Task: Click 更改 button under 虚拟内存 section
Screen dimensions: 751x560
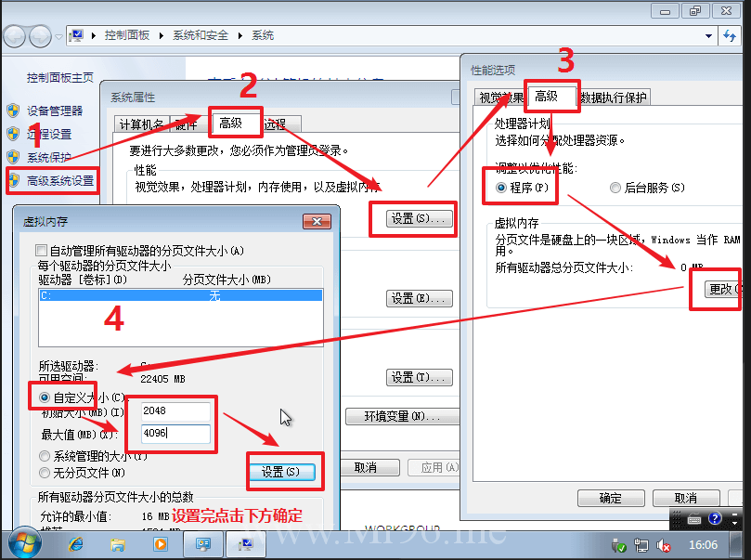Action: [x=722, y=290]
